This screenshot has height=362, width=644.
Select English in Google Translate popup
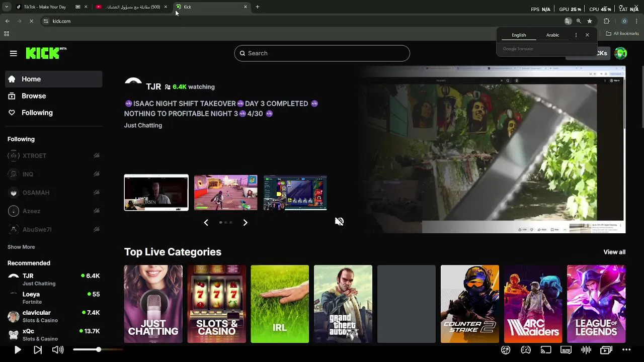519,35
